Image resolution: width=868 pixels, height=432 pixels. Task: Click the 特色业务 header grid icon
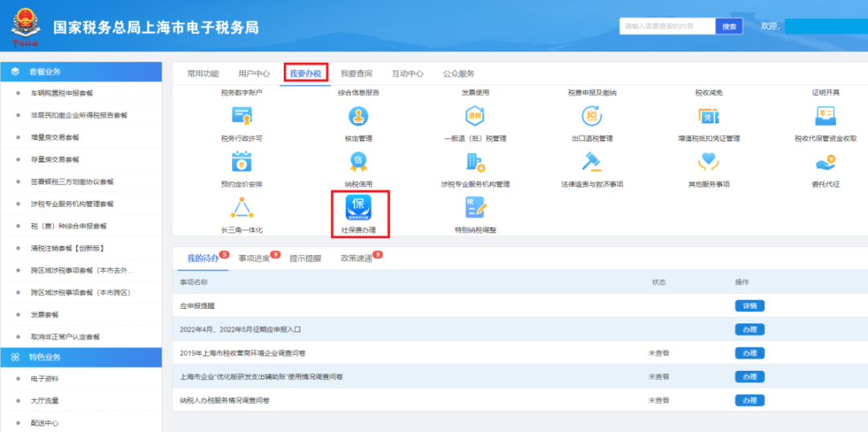(x=15, y=357)
